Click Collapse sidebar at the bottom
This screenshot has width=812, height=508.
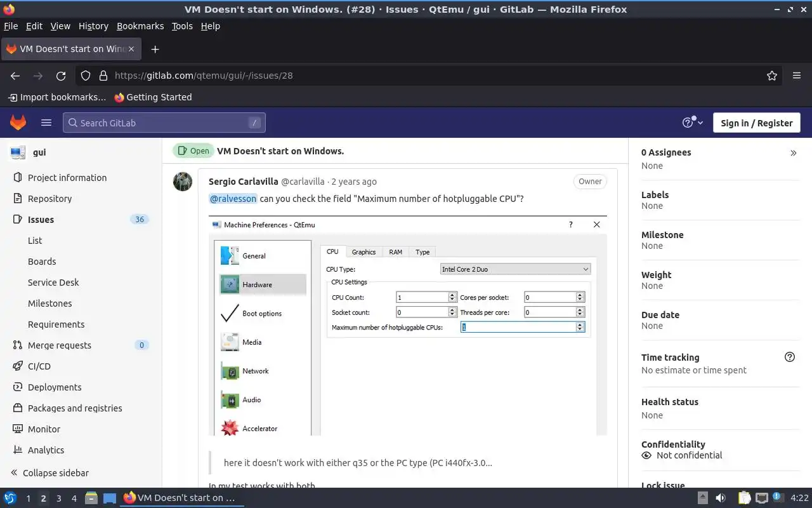tap(49, 473)
